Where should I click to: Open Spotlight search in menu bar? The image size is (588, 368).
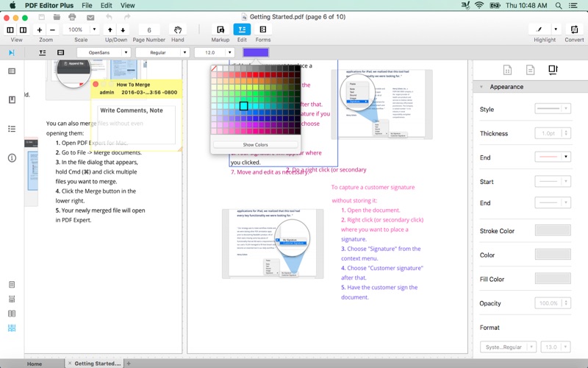pos(559,5)
